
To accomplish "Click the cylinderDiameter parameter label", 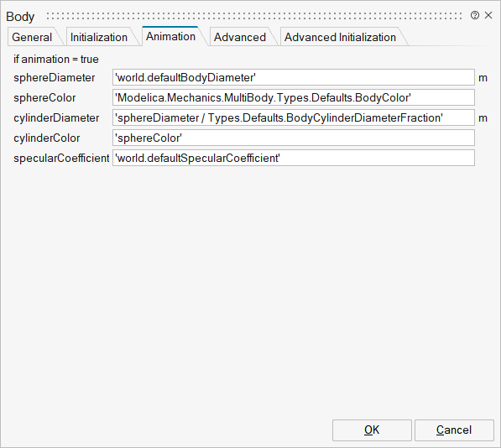I will [x=56, y=117].
